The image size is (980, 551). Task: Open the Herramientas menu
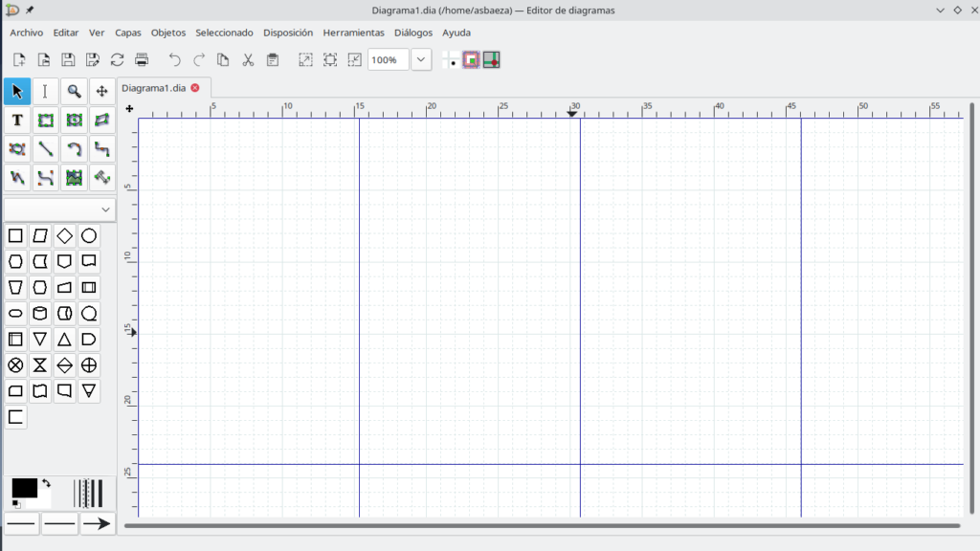tap(353, 33)
